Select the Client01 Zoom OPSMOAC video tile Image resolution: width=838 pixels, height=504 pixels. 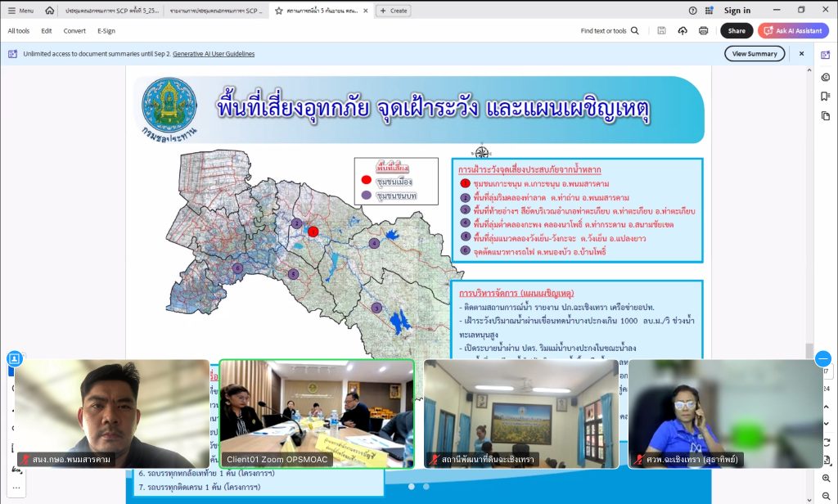pyautogui.click(x=317, y=414)
